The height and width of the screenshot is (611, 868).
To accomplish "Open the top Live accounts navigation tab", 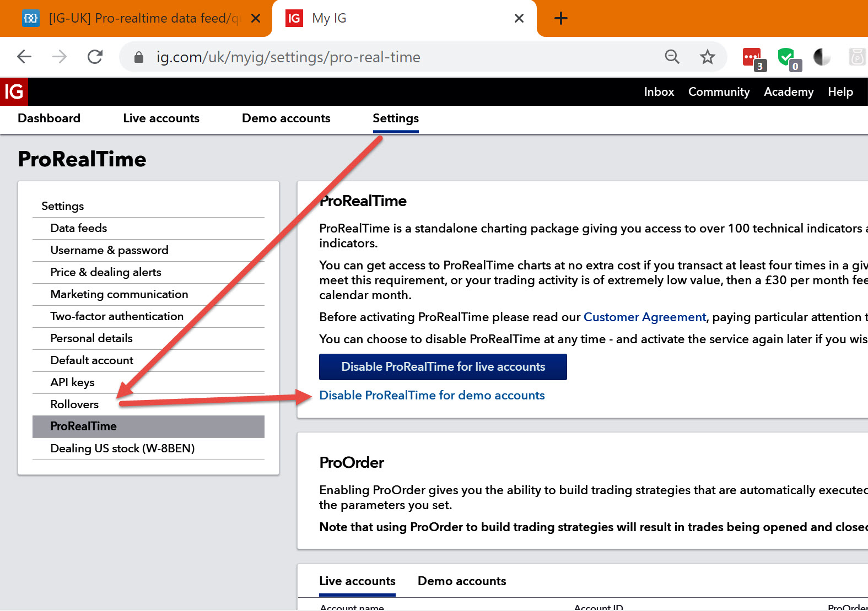I will pyautogui.click(x=161, y=118).
